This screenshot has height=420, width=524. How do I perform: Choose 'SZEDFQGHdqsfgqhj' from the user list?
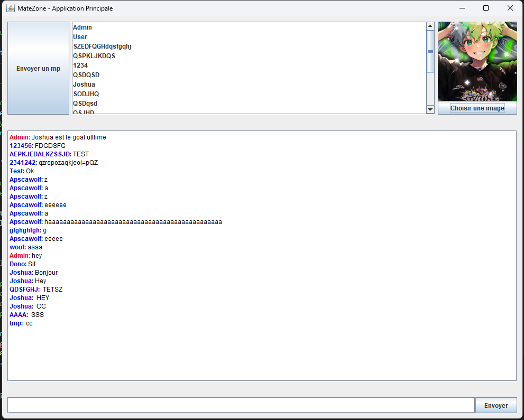(x=102, y=46)
